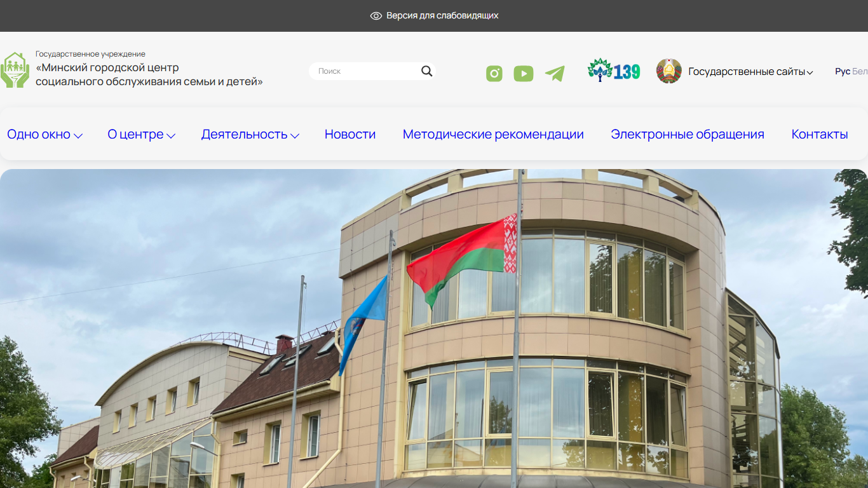Click the magnifying glass search icon
The width and height of the screenshot is (868, 488).
click(x=427, y=71)
